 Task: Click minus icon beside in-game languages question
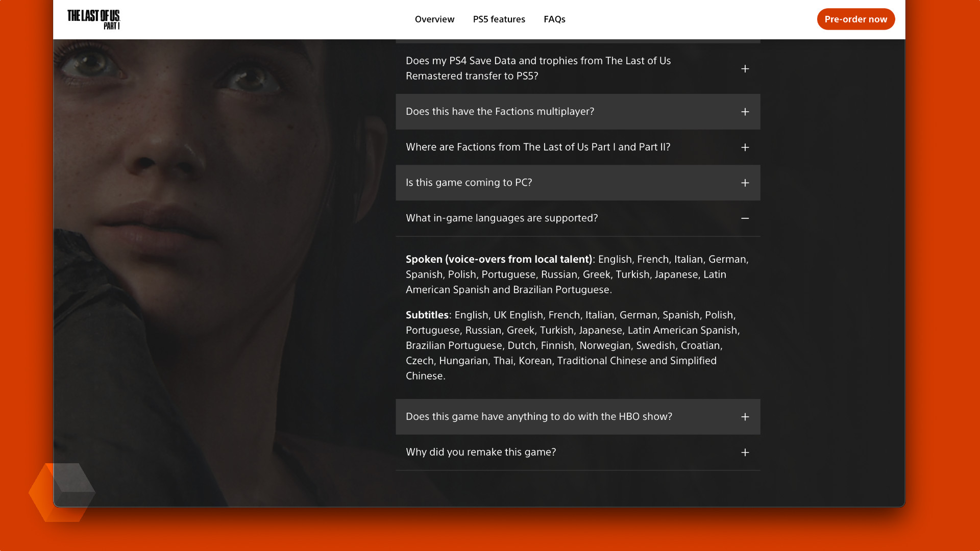pyautogui.click(x=745, y=218)
